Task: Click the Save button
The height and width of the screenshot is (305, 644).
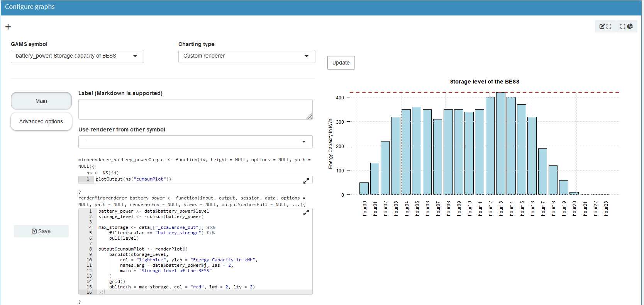Action: [x=41, y=231]
